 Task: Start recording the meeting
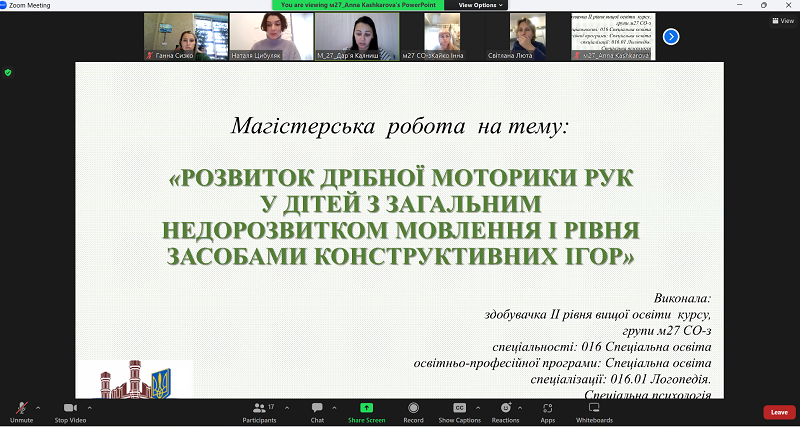click(413, 410)
